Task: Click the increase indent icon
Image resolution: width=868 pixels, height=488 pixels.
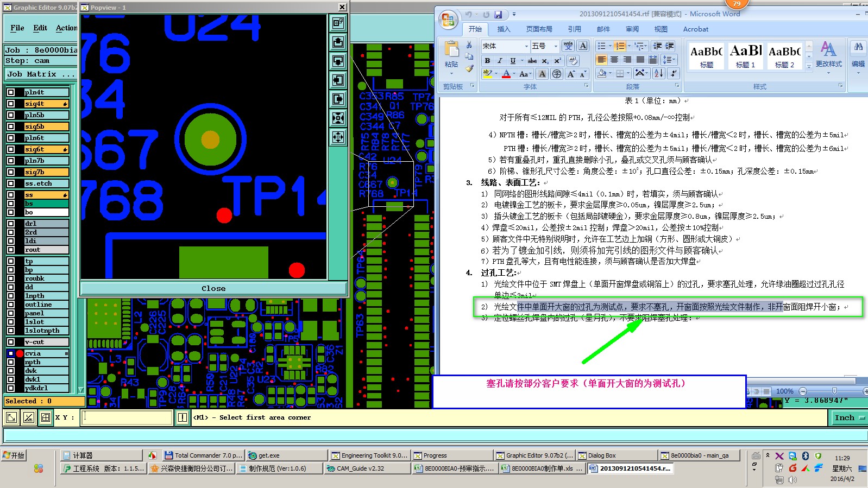Action: (x=670, y=46)
